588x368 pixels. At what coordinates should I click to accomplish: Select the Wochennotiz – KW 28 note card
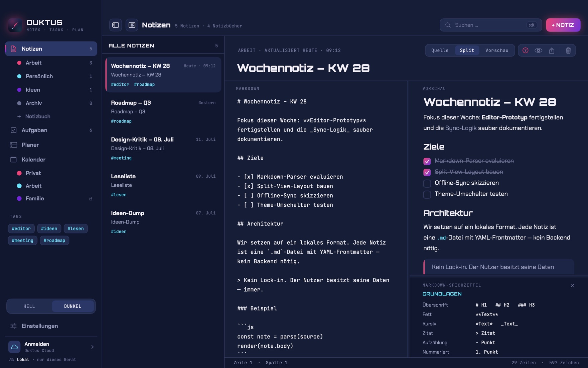pyautogui.click(x=163, y=75)
